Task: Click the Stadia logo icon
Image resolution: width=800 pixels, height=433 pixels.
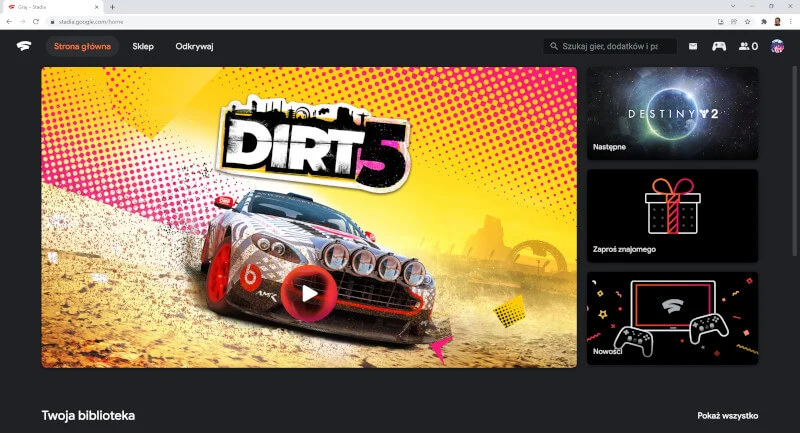Action: coord(23,46)
